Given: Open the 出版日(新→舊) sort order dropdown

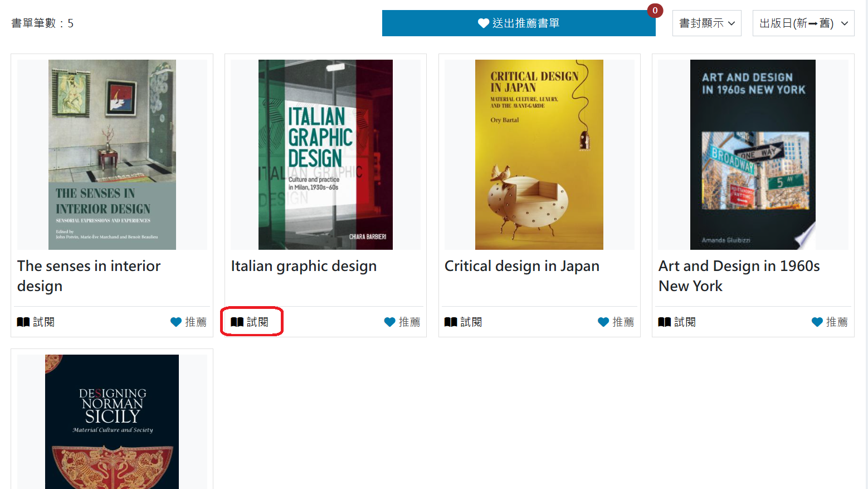Looking at the screenshot, I should point(803,23).
